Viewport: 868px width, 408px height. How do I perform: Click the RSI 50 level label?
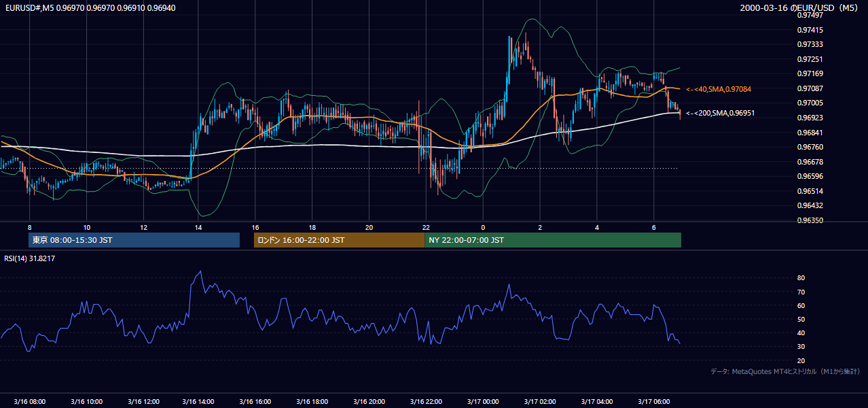click(x=801, y=319)
